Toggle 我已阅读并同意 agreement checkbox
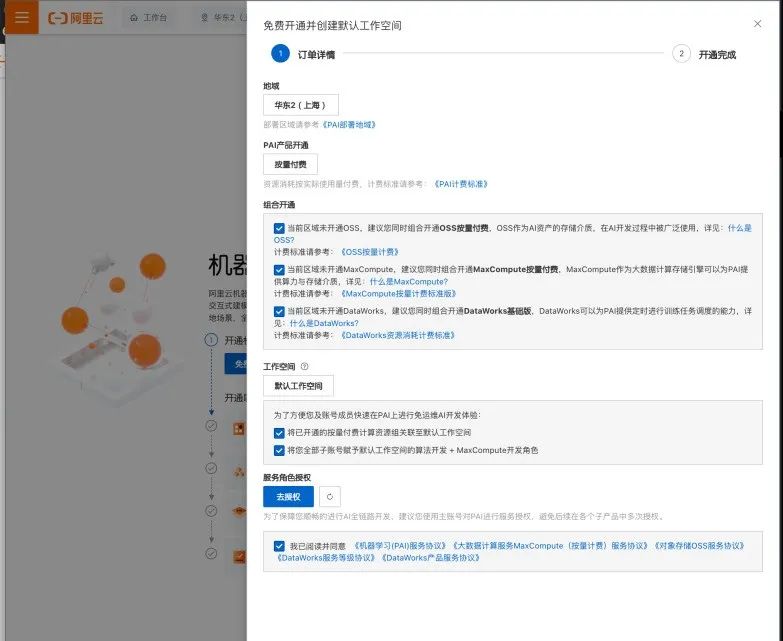This screenshot has height=641, width=783. tap(279, 546)
